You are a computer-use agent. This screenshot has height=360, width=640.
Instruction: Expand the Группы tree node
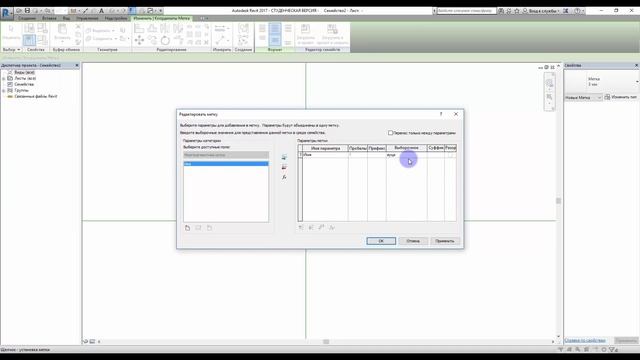4,90
